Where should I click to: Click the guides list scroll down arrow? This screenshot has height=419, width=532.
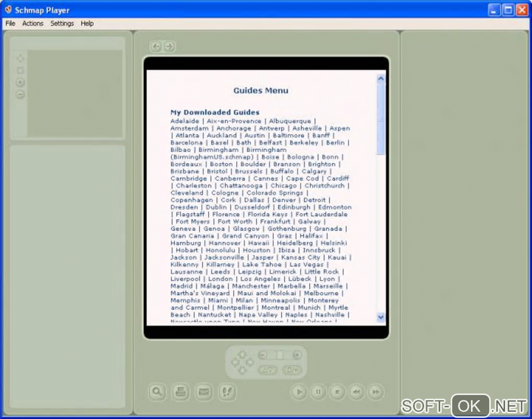tap(381, 317)
